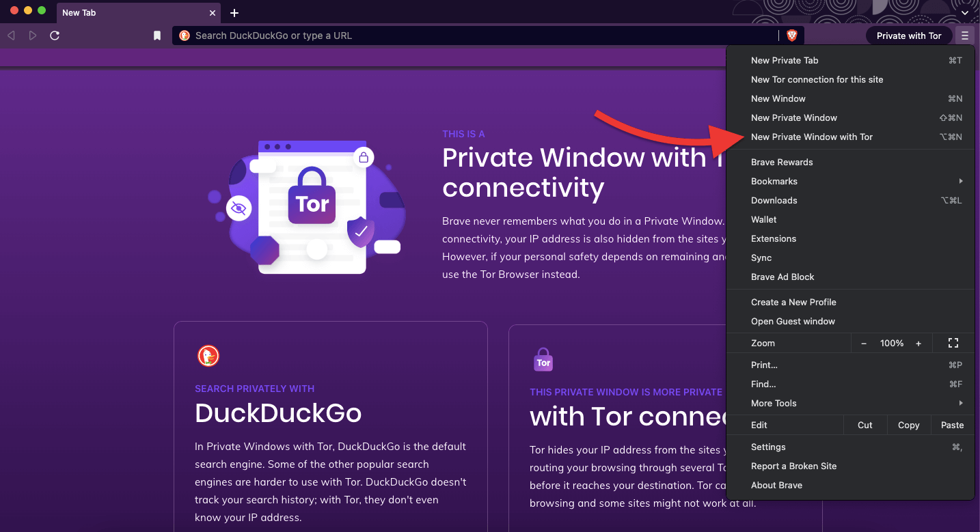Click the forward navigation arrow
Viewport: 980px width, 532px height.
[32, 35]
